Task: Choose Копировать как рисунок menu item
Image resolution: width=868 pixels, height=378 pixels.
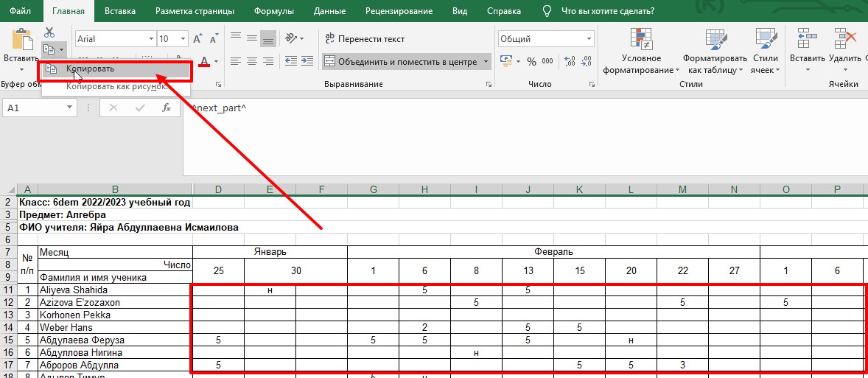Action: [x=116, y=86]
